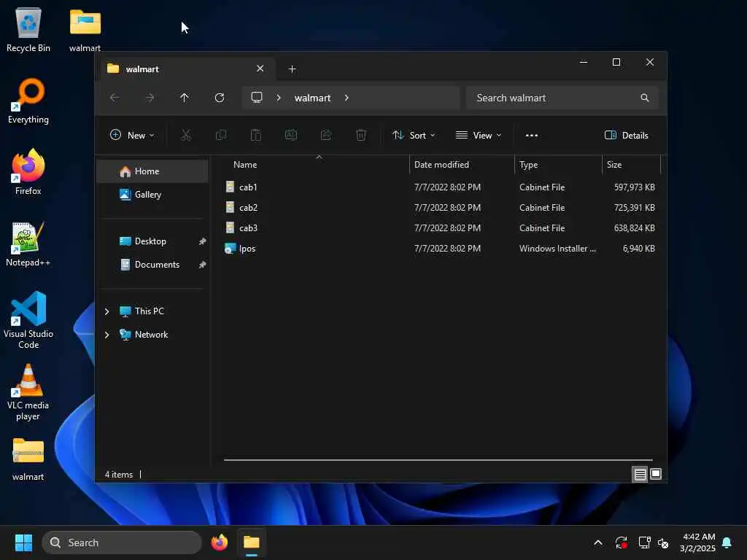This screenshot has height=560, width=747.
Task: Show hidden system tray icons
Action: [x=598, y=542]
